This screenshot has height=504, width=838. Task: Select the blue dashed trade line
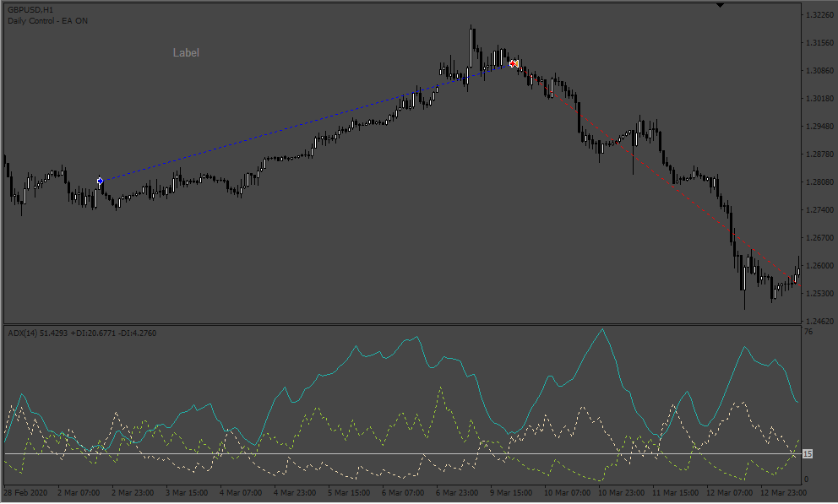[x=305, y=122]
